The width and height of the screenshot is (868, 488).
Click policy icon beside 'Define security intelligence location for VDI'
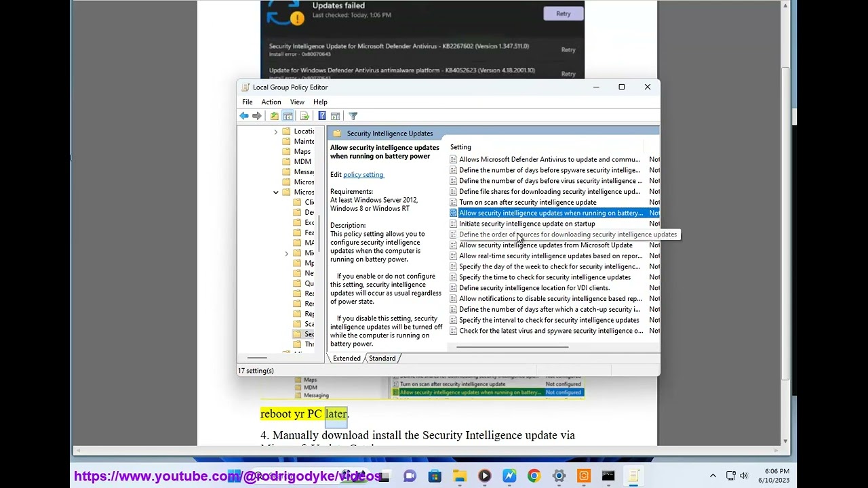coord(453,288)
